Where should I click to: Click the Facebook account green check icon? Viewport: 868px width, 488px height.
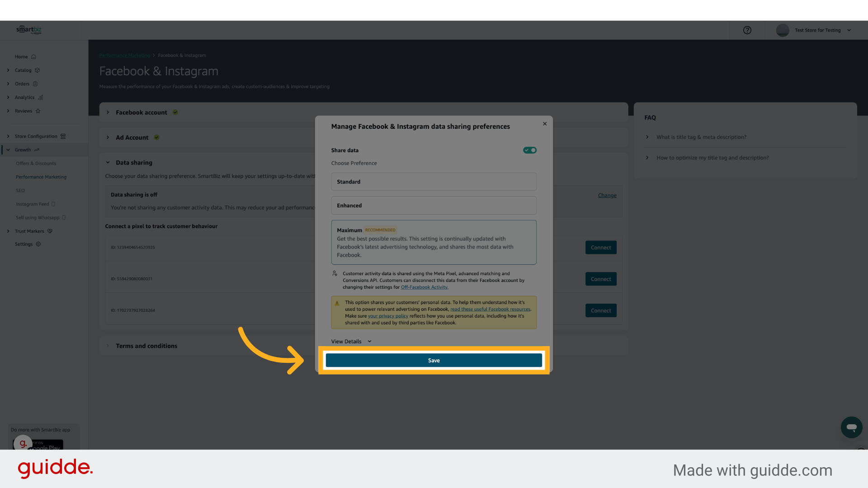pyautogui.click(x=175, y=113)
